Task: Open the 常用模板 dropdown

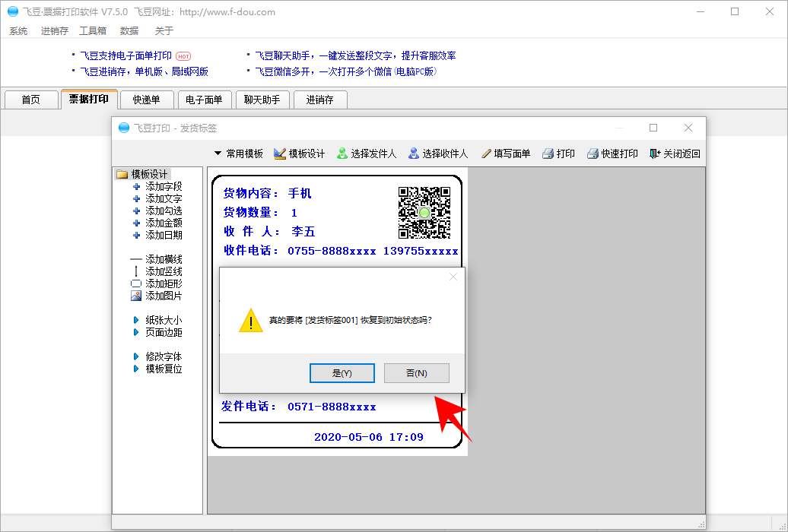Action: (238, 154)
